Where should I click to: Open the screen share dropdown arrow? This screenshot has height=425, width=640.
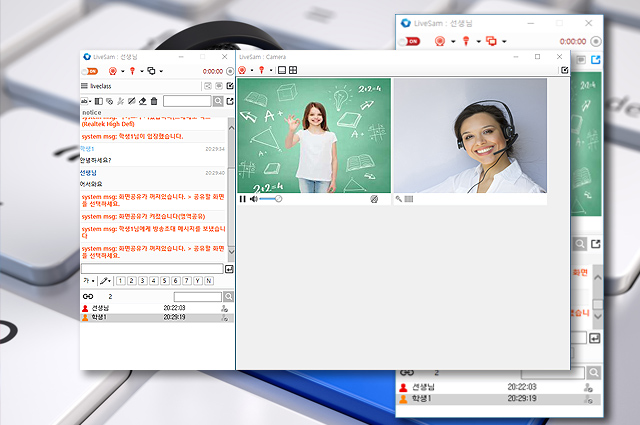162,71
